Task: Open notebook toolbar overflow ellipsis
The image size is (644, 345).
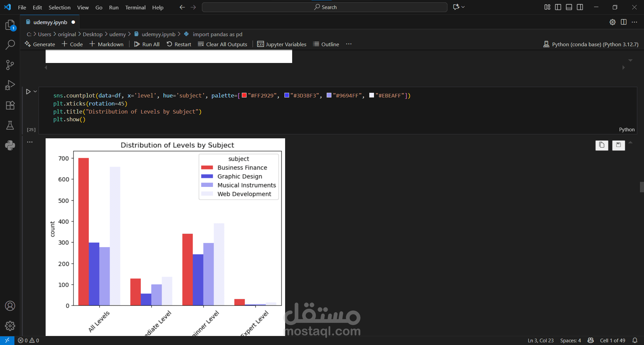Action: (349, 44)
